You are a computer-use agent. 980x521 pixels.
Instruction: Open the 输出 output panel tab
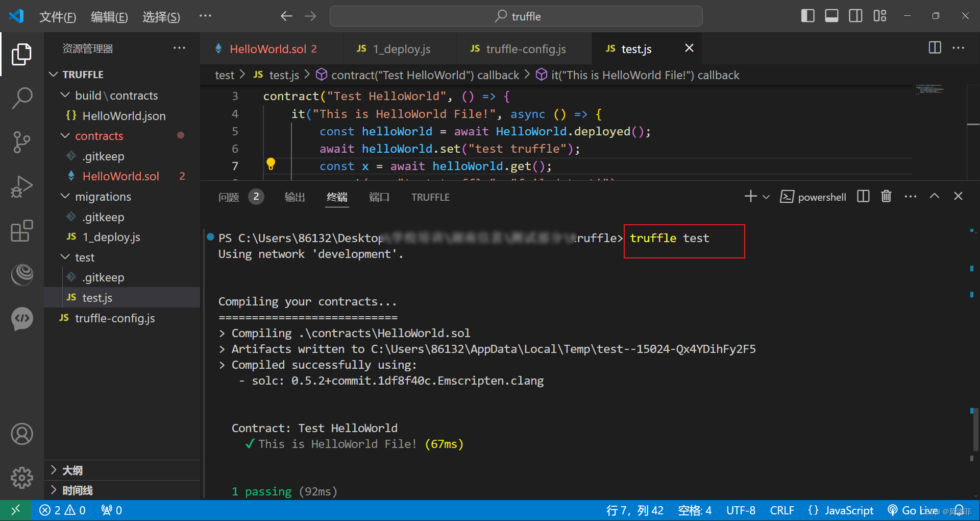point(295,197)
